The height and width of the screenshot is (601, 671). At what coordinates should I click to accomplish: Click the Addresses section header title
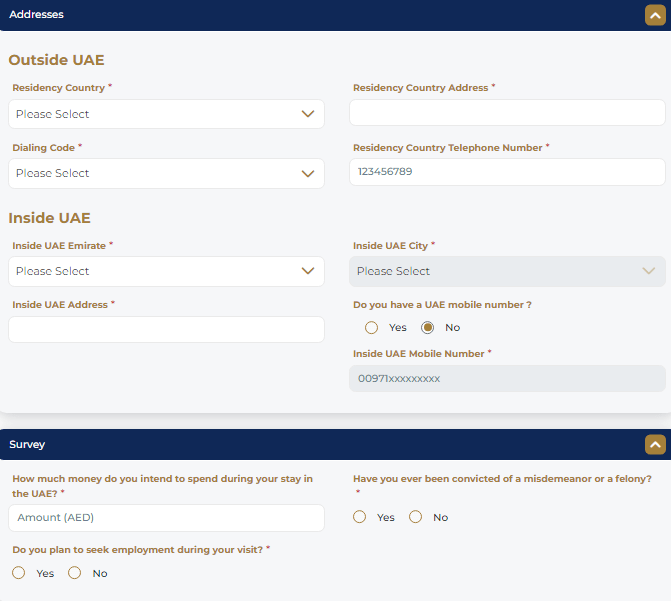tap(37, 15)
